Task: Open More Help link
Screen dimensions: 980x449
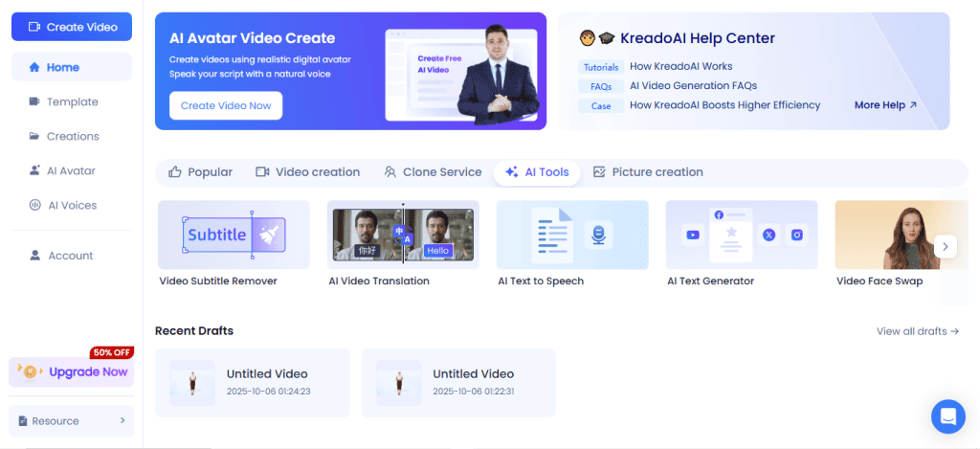Action: (x=885, y=105)
